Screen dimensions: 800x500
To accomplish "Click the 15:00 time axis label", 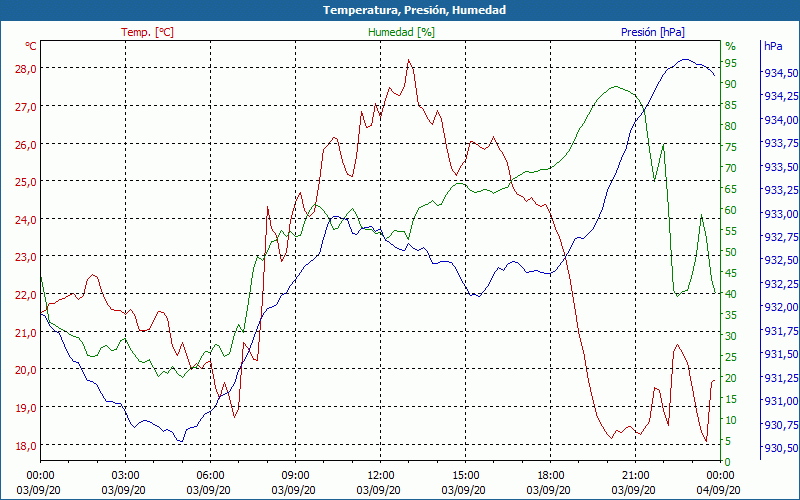I will tap(465, 476).
